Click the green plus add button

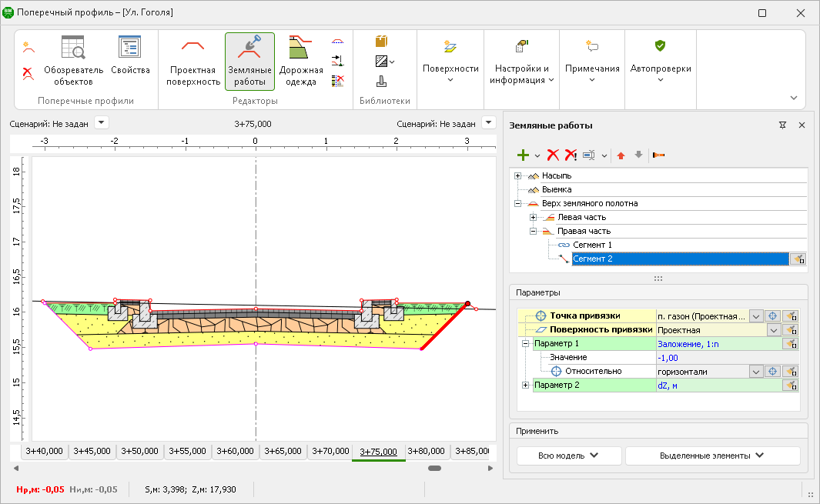[x=523, y=155]
